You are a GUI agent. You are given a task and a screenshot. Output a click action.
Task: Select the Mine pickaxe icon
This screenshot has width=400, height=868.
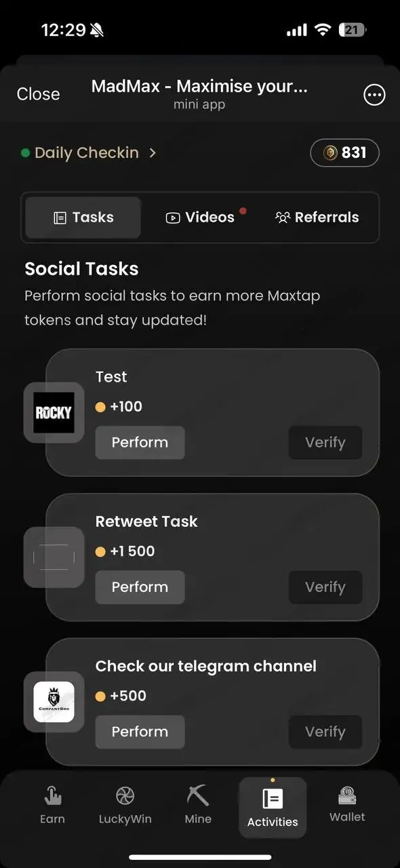pyautogui.click(x=198, y=795)
